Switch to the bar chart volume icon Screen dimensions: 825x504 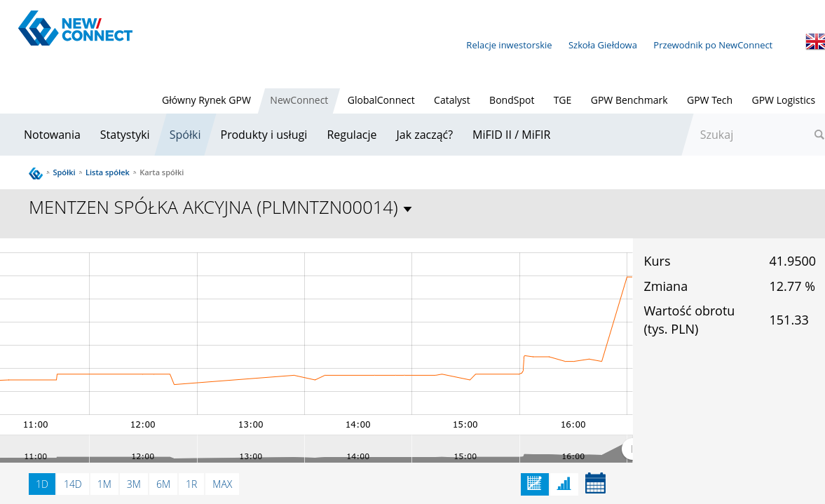coord(564,484)
